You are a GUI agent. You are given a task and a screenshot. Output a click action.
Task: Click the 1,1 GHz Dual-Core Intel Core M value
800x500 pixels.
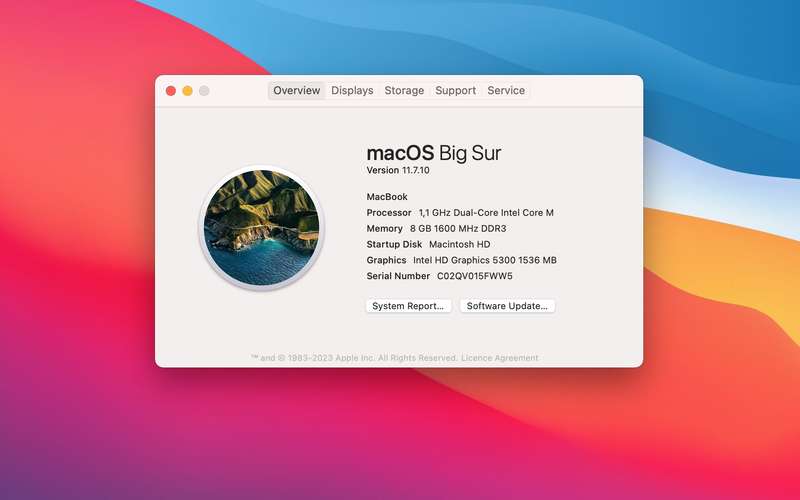click(x=486, y=213)
